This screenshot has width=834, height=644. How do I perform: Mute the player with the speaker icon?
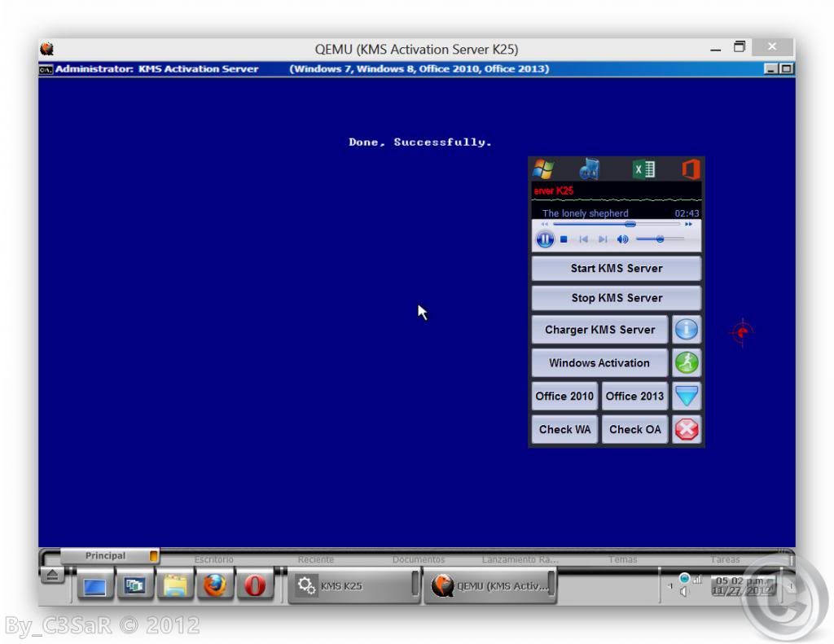622,239
